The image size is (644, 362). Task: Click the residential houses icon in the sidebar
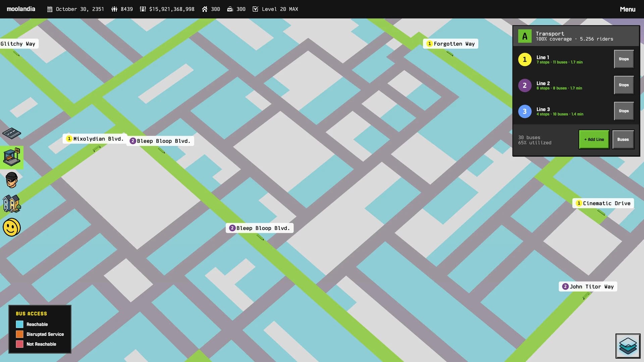[x=12, y=204]
